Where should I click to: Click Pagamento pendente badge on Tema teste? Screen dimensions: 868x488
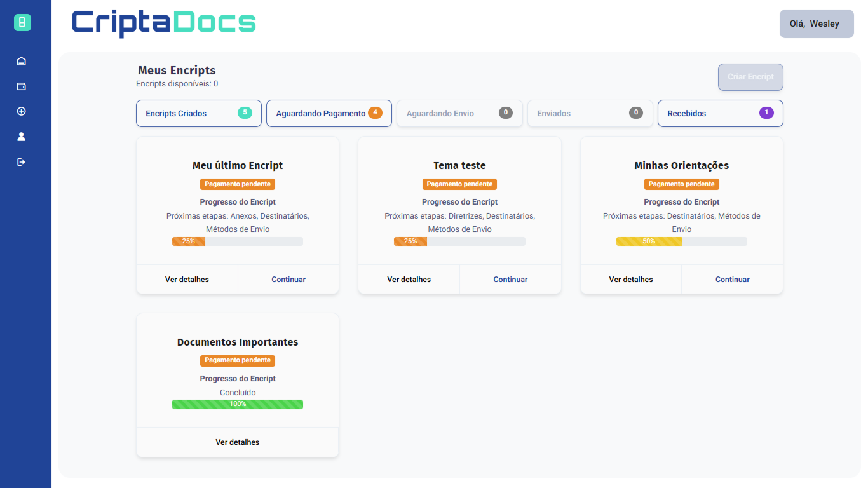[459, 184]
